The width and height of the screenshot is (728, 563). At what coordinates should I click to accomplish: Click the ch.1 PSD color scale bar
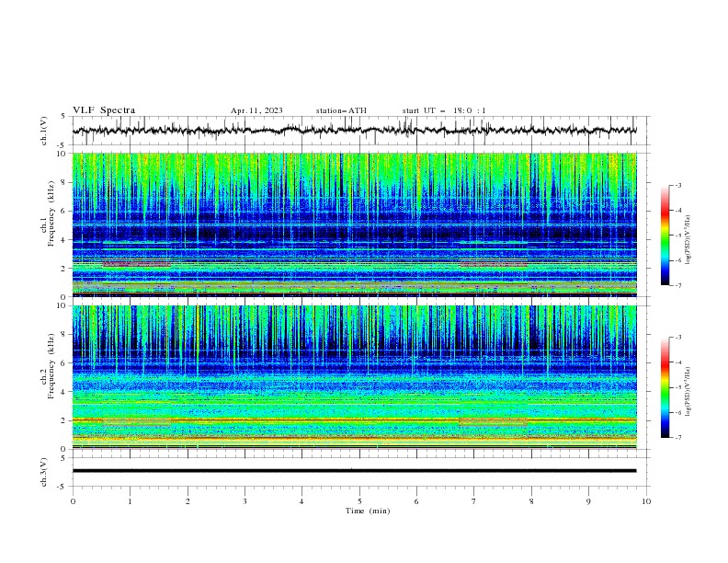click(665, 236)
